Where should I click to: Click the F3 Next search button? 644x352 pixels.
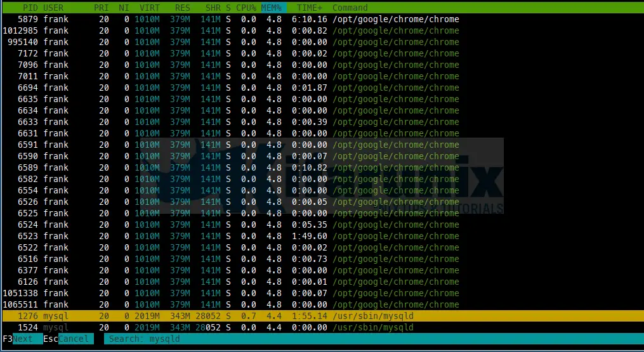(23, 339)
